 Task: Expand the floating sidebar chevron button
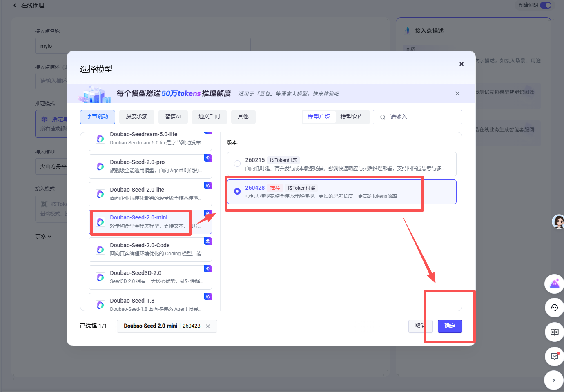tap(553, 380)
